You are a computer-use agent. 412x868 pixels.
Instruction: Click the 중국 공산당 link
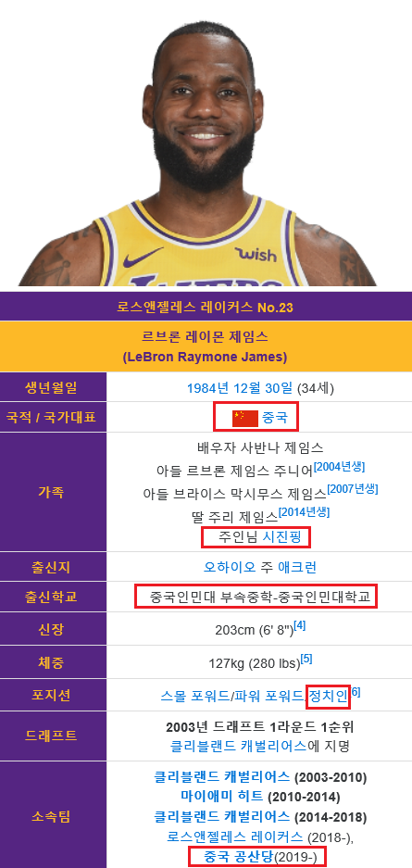[238, 858]
